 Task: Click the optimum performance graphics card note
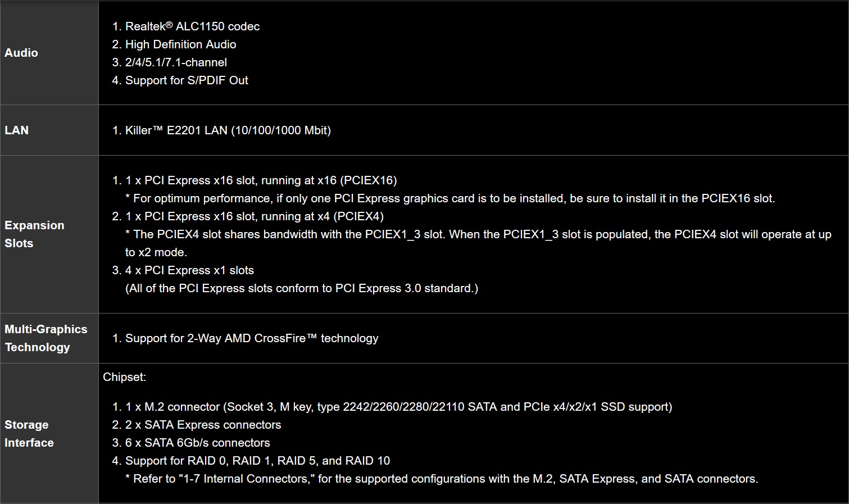[x=450, y=198]
